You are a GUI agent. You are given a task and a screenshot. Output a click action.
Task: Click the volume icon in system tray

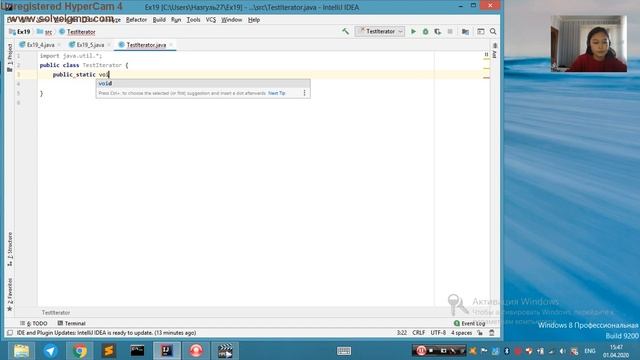(x=562, y=351)
